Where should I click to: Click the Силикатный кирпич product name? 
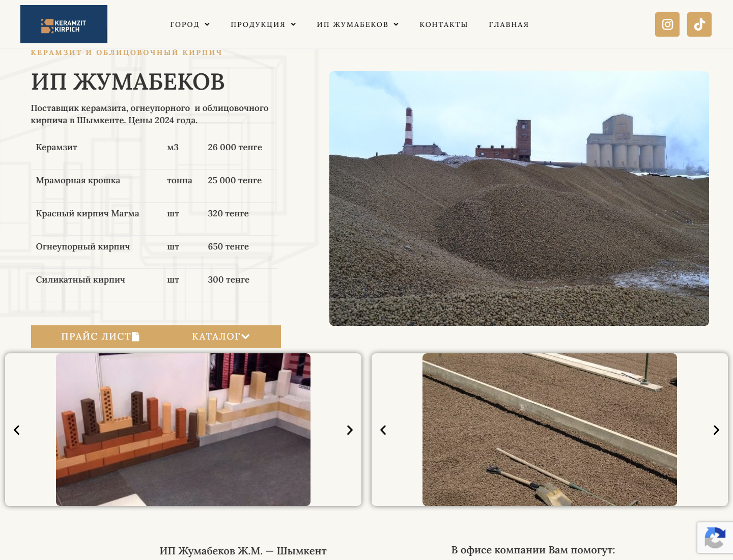pos(80,279)
